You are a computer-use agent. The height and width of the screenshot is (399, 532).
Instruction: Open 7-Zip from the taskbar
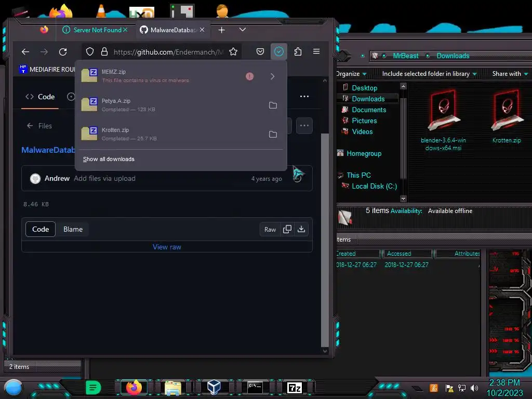point(295,388)
